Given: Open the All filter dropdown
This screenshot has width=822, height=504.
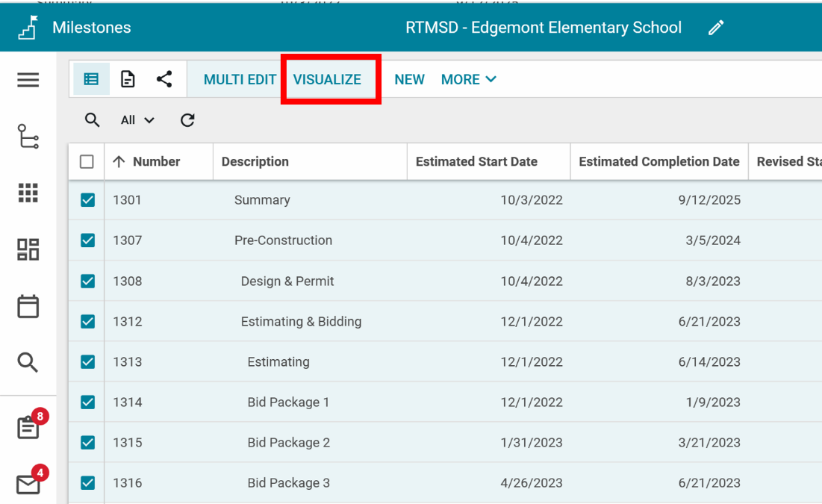Looking at the screenshot, I should pyautogui.click(x=137, y=120).
